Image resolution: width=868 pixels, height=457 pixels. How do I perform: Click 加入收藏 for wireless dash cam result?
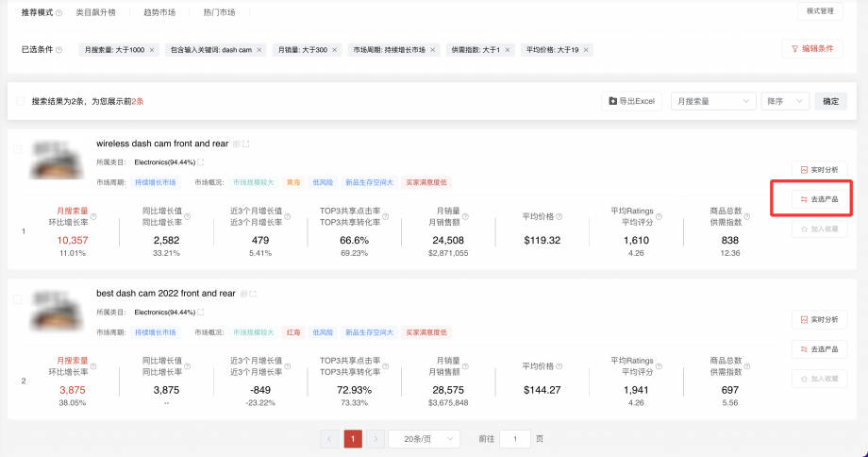819,228
